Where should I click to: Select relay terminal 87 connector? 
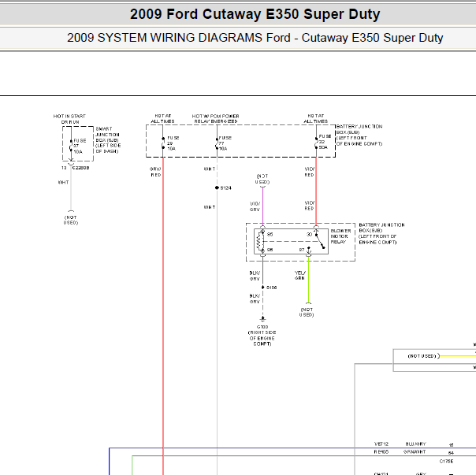coord(308,251)
